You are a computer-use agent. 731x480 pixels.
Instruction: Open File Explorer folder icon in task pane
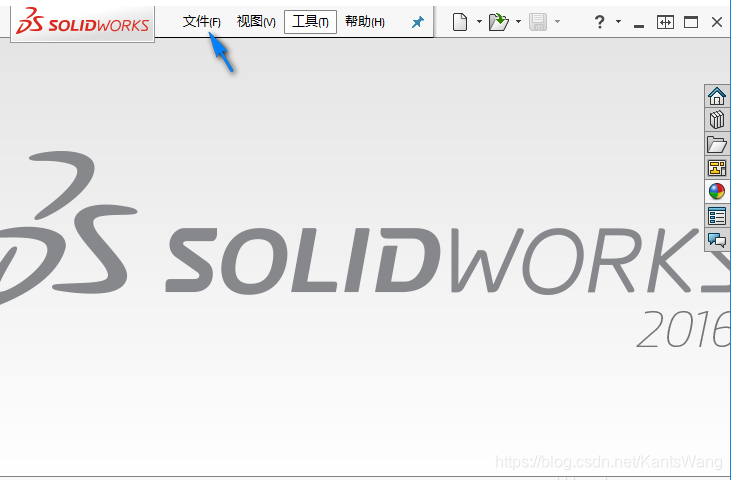coord(717,144)
